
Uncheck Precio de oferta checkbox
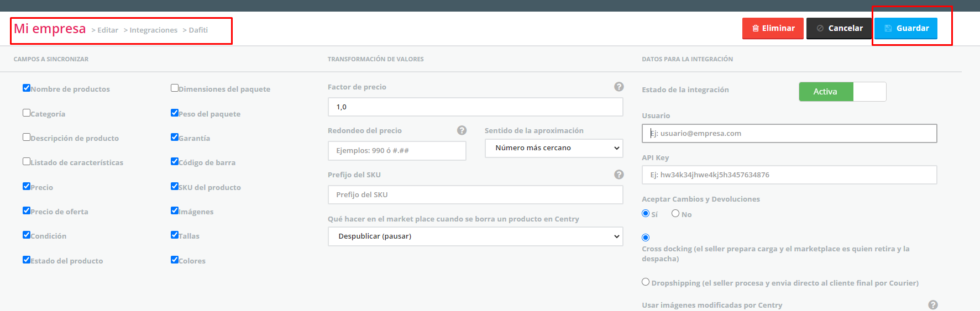coord(27,210)
